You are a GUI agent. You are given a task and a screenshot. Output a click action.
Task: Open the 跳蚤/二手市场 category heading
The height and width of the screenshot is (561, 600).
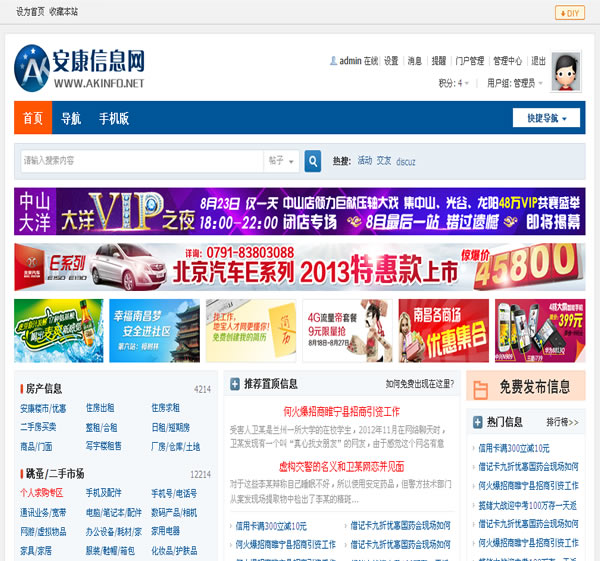click(55, 474)
